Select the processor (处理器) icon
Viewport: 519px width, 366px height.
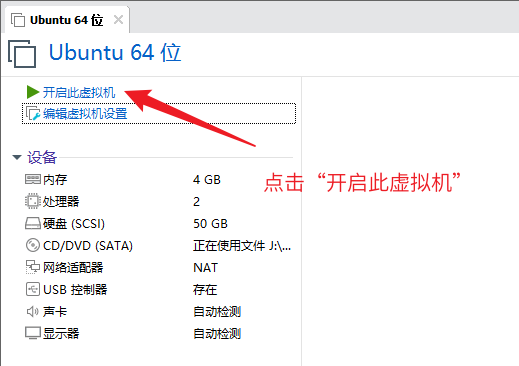[x=33, y=201]
